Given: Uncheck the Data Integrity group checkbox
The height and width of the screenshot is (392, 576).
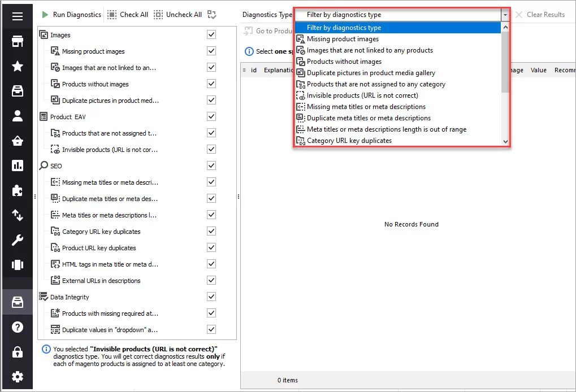Looking at the screenshot, I should click(x=211, y=297).
